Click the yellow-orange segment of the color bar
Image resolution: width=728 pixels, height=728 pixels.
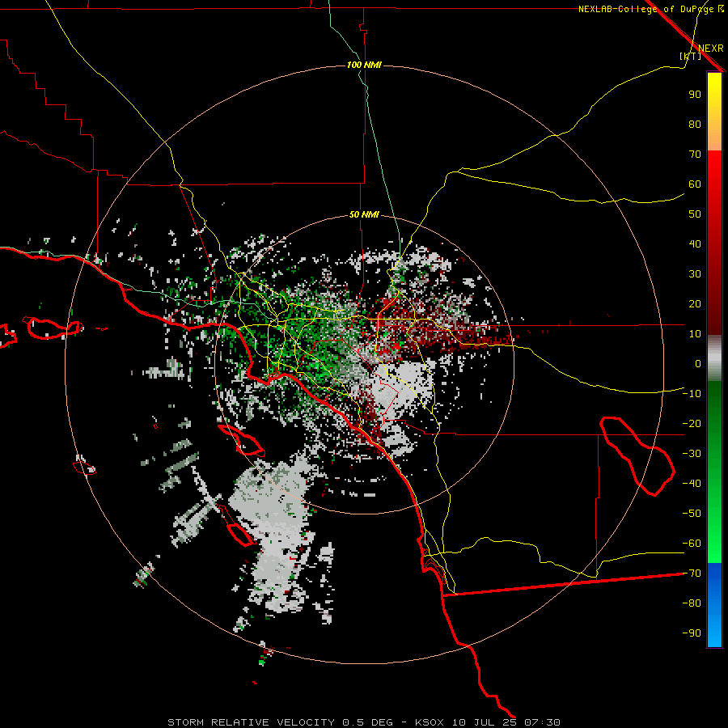pyautogui.click(x=714, y=112)
